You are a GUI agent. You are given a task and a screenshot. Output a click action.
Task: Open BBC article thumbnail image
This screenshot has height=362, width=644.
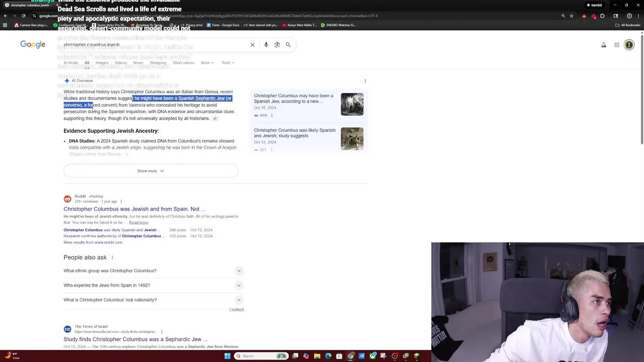[352, 139]
